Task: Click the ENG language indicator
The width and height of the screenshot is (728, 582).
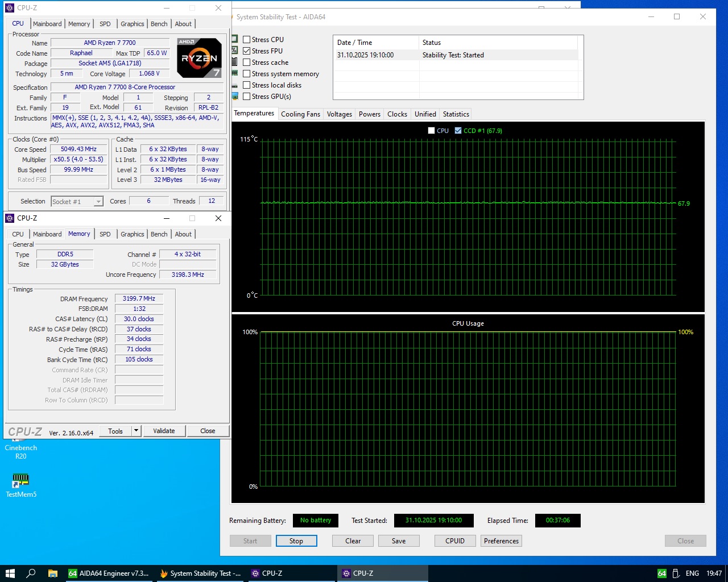Action: click(x=692, y=573)
